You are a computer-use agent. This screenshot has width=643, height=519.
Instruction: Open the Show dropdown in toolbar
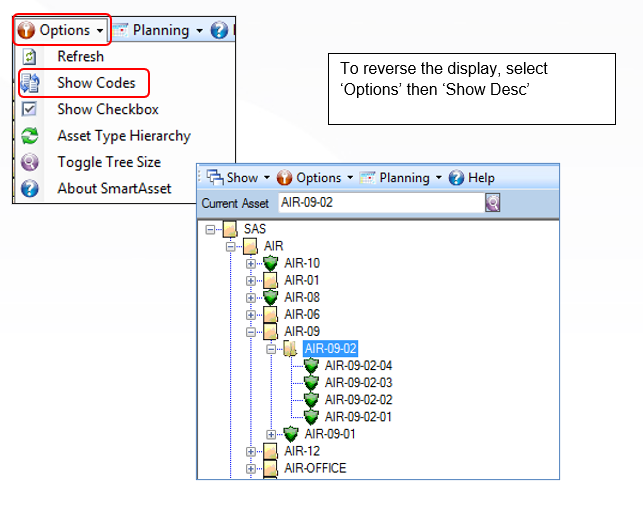238,178
